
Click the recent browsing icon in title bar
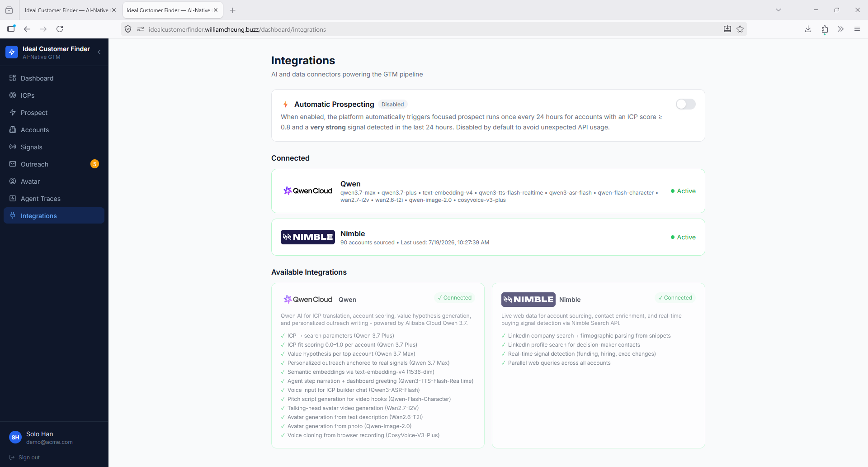click(9, 10)
